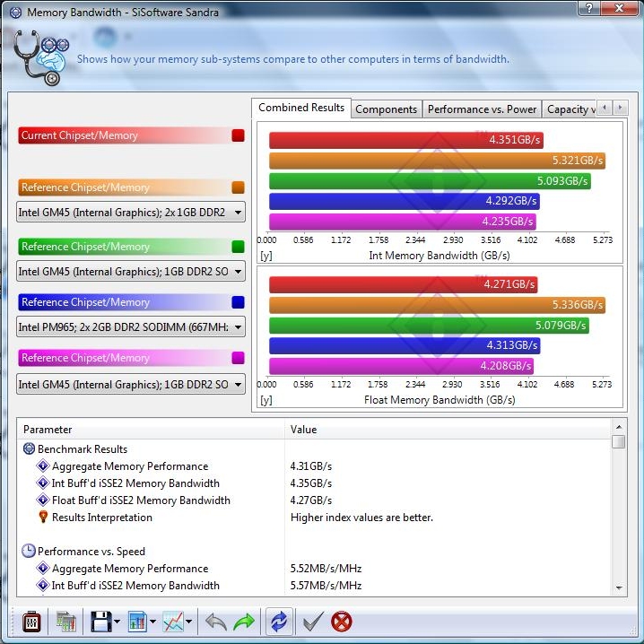Click Int Buff'd iSSE2 row showing 4.35GB/s
The height and width of the screenshot is (644, 644).
click(x=315, y=483)
